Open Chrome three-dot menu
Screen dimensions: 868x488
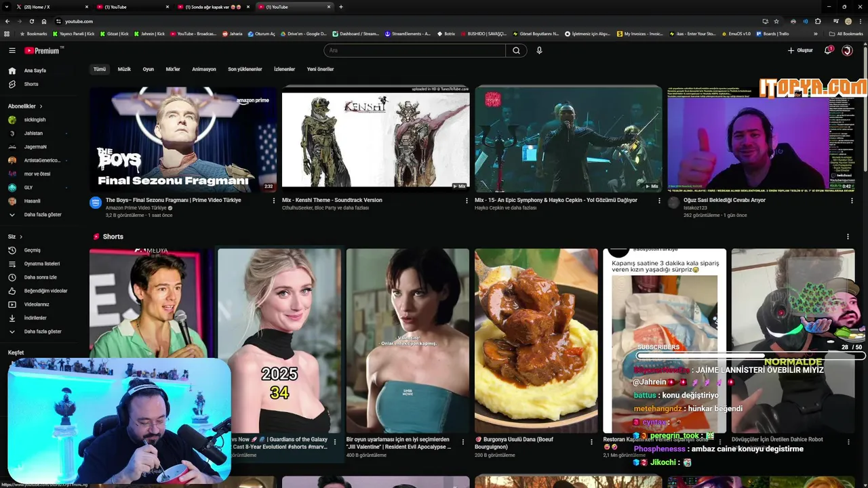coord(860,21)
